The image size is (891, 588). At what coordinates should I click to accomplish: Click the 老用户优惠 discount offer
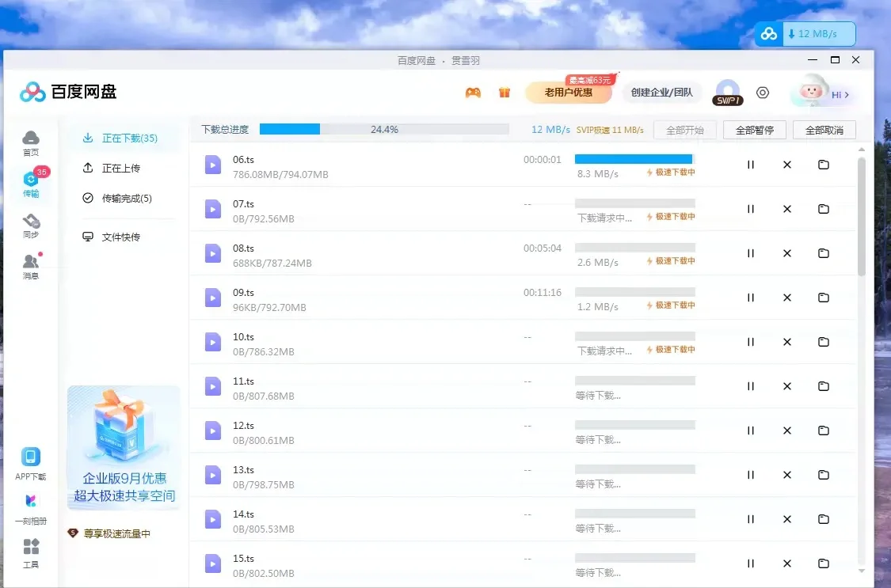[568, 92]
